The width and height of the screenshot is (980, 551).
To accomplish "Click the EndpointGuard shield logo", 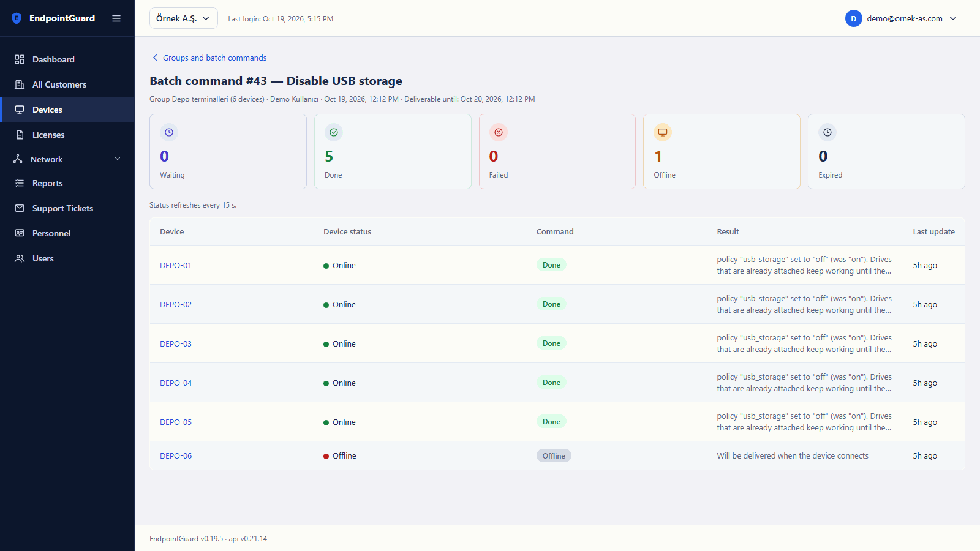I will pos(17,18).
